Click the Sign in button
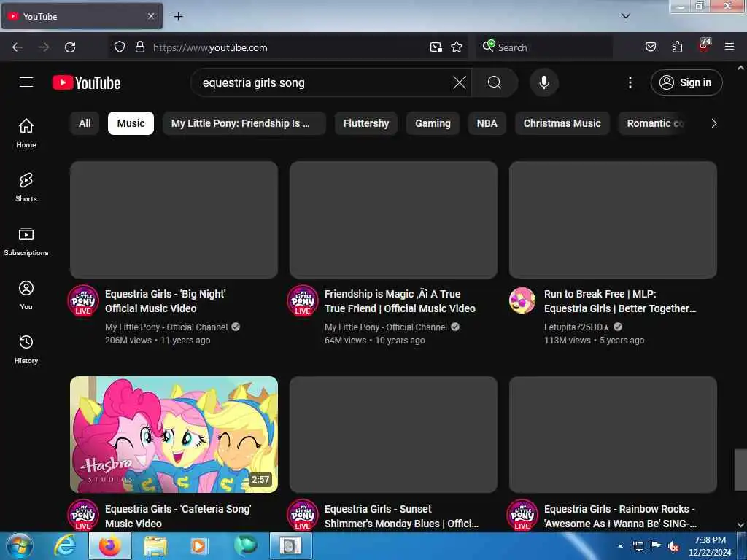 pos(686,83)
